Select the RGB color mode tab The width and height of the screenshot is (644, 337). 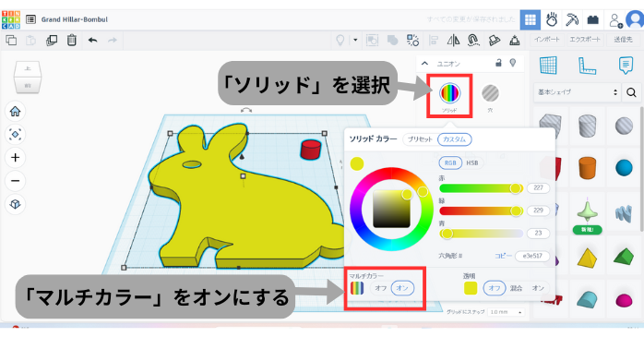click(x=450, y=162)
